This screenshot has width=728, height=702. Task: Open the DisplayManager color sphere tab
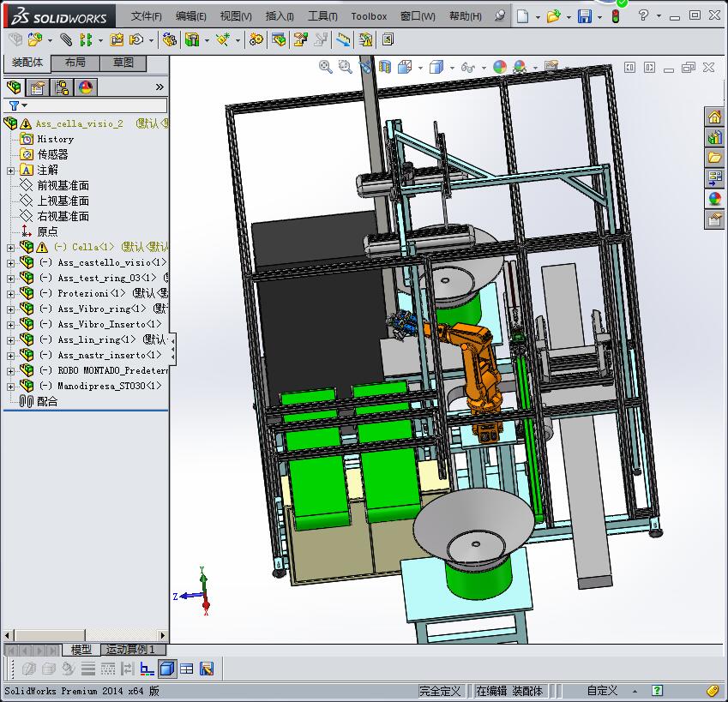pyautogui.click(x=86, y=87)
